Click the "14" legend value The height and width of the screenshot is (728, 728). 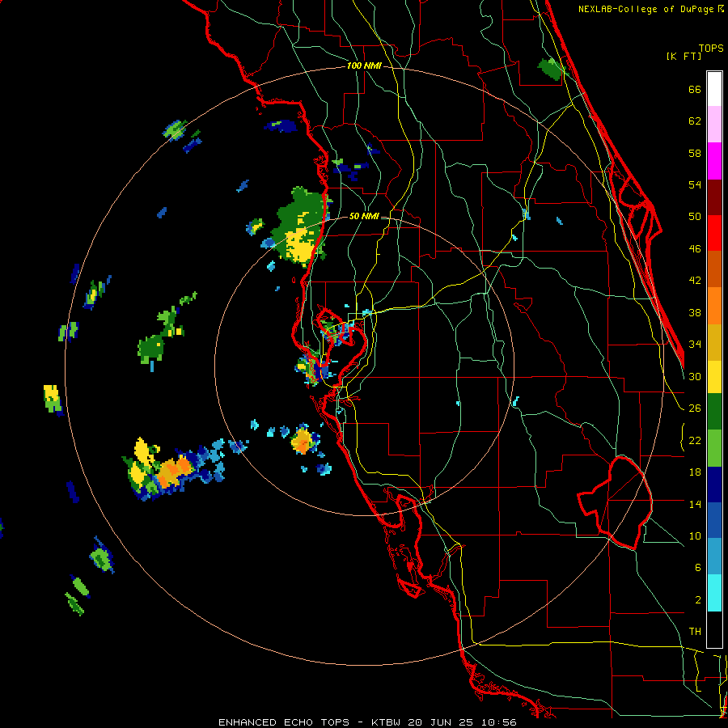click(x=695, y=504)
